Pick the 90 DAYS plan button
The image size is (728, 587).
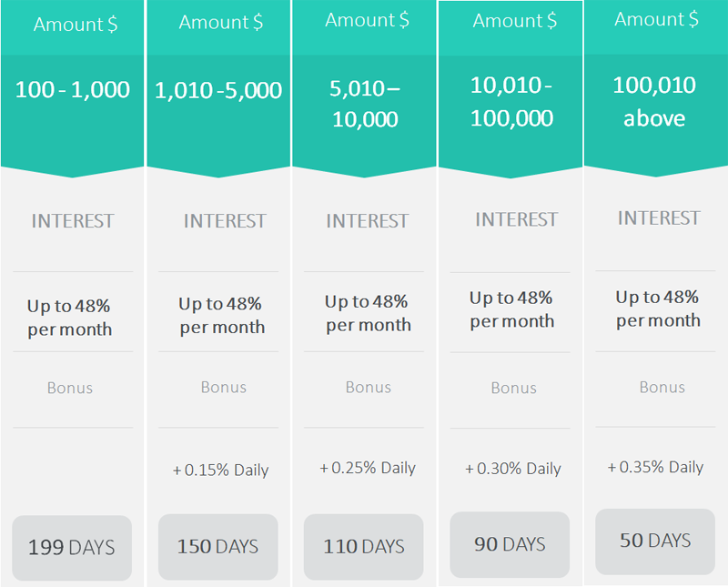(x=510, y=544)
